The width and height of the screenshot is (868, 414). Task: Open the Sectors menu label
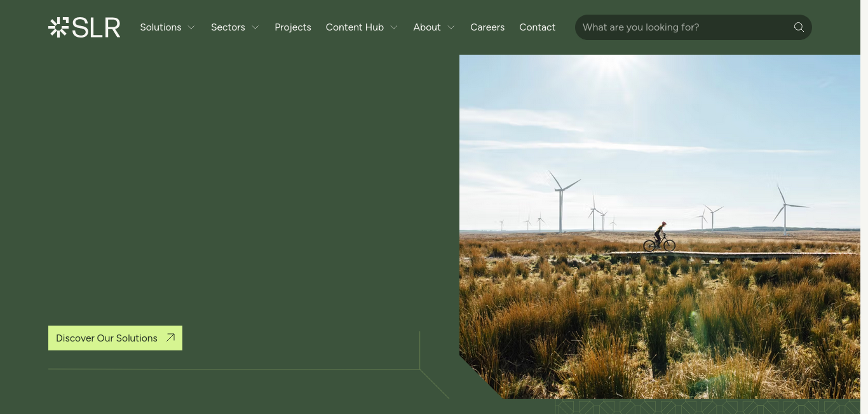click(x=227, y=27)
